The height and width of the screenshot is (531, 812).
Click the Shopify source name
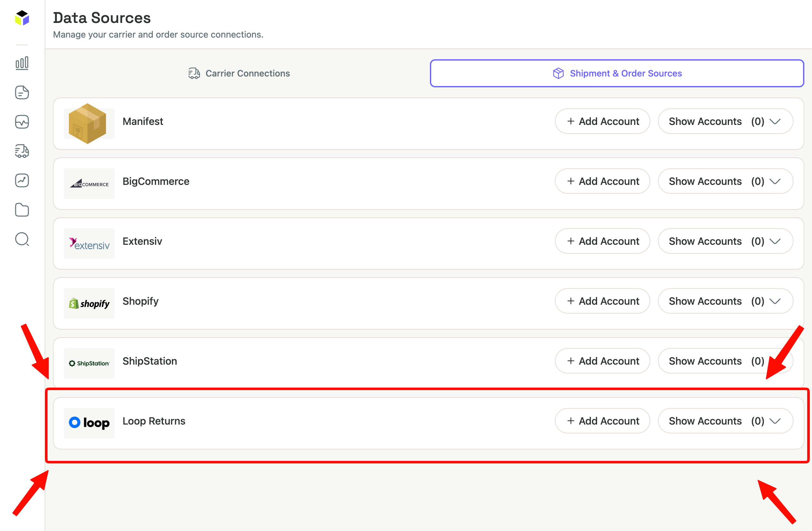[x=141, y=302]
